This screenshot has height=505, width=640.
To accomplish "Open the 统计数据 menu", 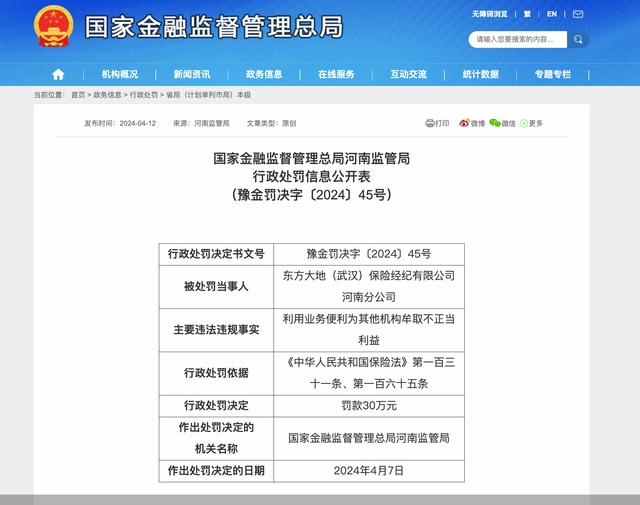I will click(x=481, y=74).
